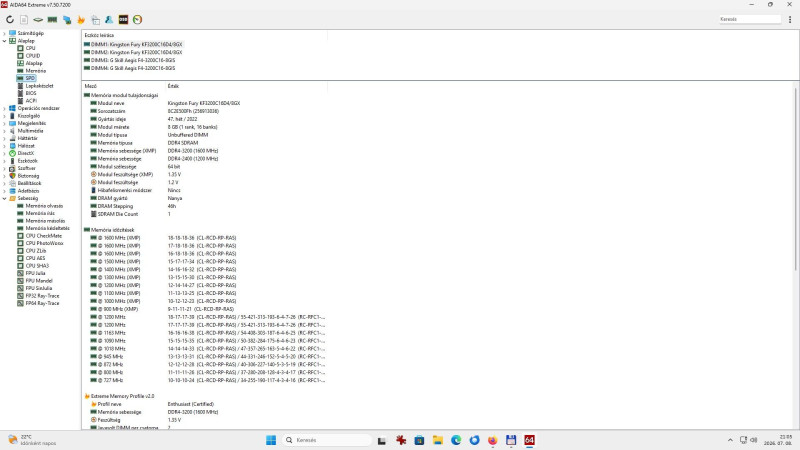Expand the Háttértár tree node
This screenshot has height=450, width=800.
(5, 138)
